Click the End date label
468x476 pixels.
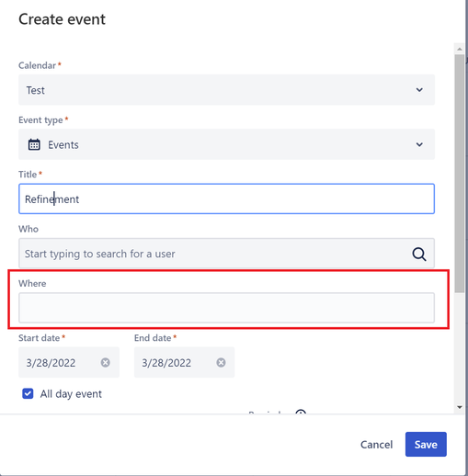(x=153, y=338)
